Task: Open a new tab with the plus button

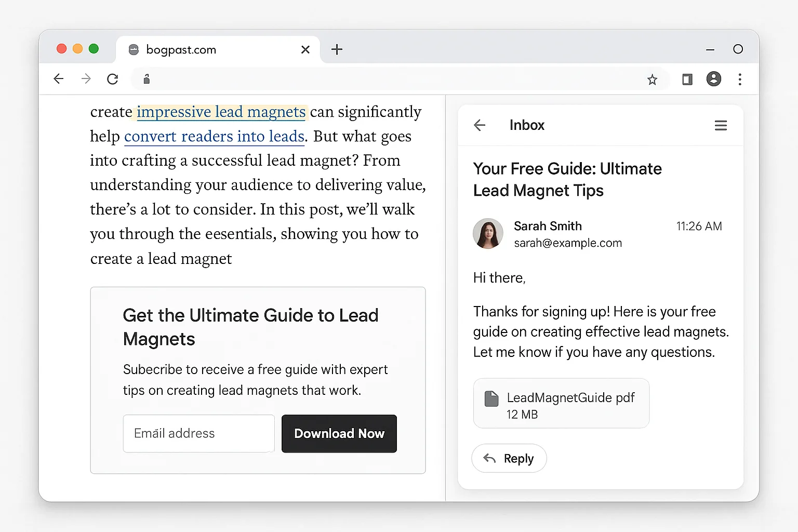Action: click(x=337, y=49)
